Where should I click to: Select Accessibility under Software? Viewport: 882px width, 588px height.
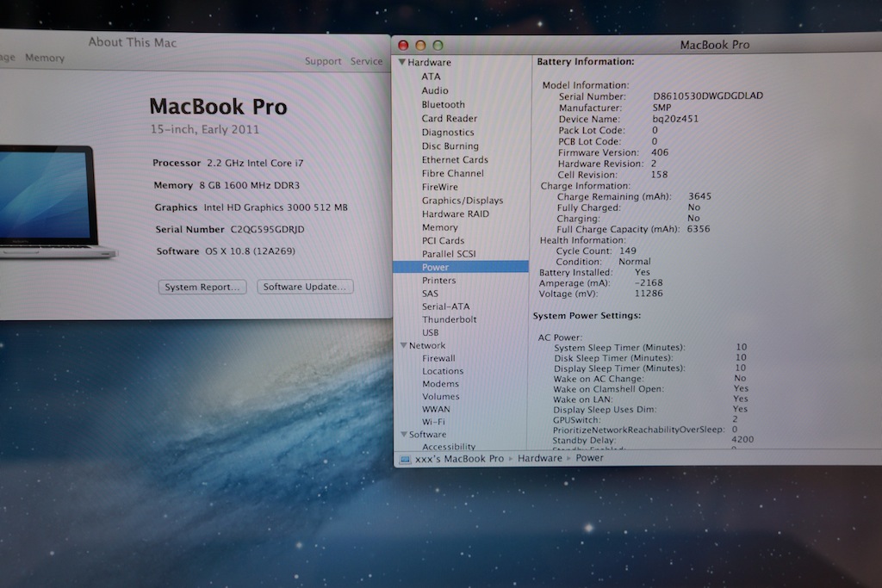point(449,446)
